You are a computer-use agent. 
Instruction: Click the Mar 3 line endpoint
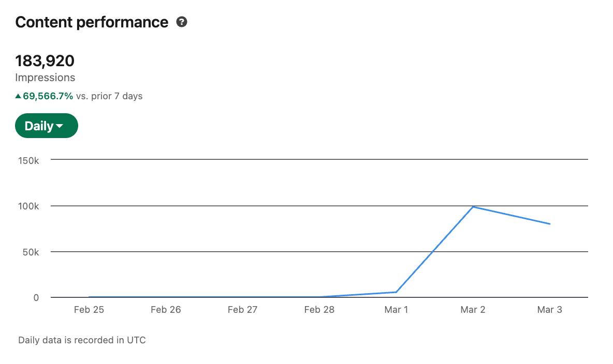pyautogui.click(x=549, y=224)
